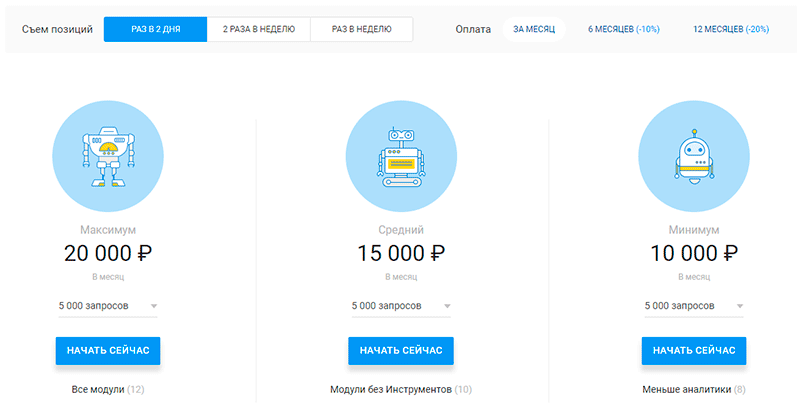
Task: Click the 'Минимум' plan title
Action: (694, 230)
